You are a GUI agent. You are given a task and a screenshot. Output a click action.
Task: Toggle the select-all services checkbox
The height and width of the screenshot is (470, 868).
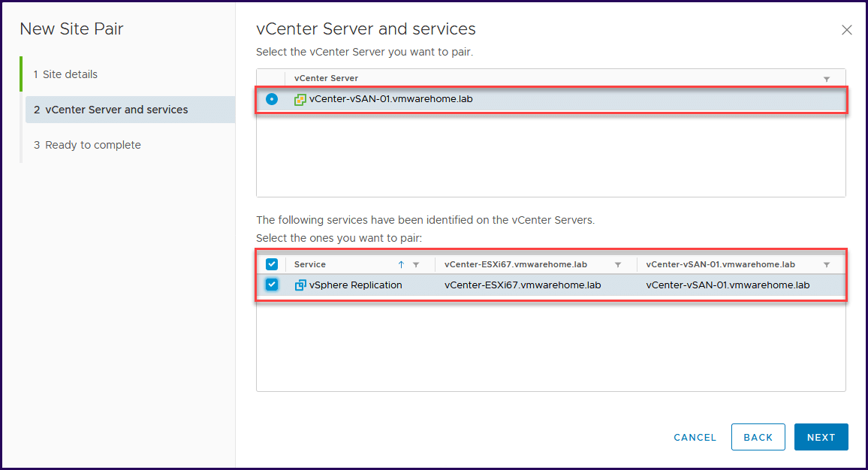coord(271,264)
